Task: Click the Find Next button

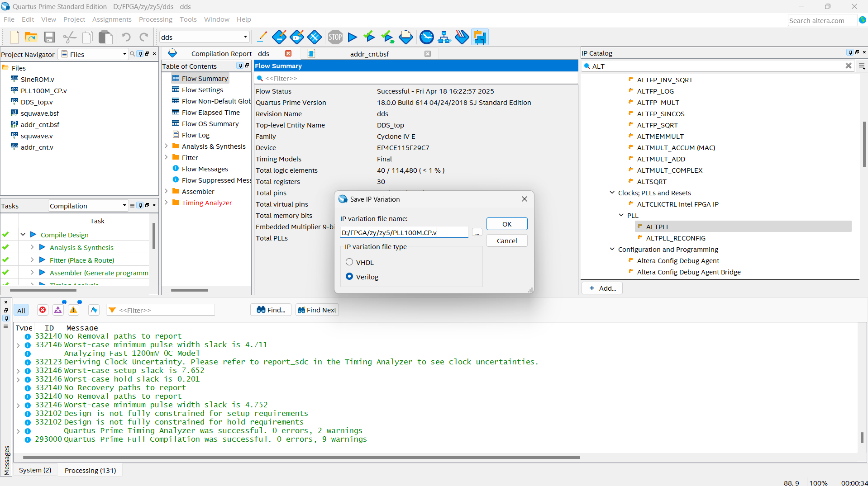Action: pyautogui.click(x=317, y=310)
